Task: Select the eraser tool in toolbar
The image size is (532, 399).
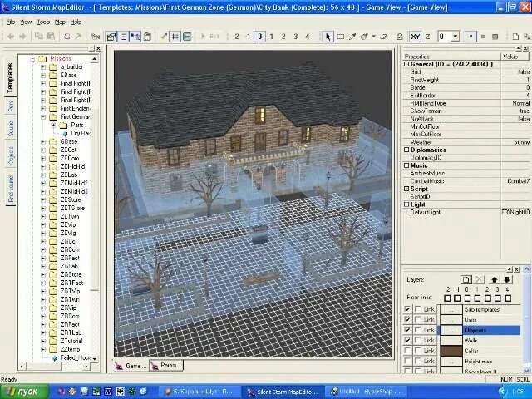Action: (x=384, y=37)
